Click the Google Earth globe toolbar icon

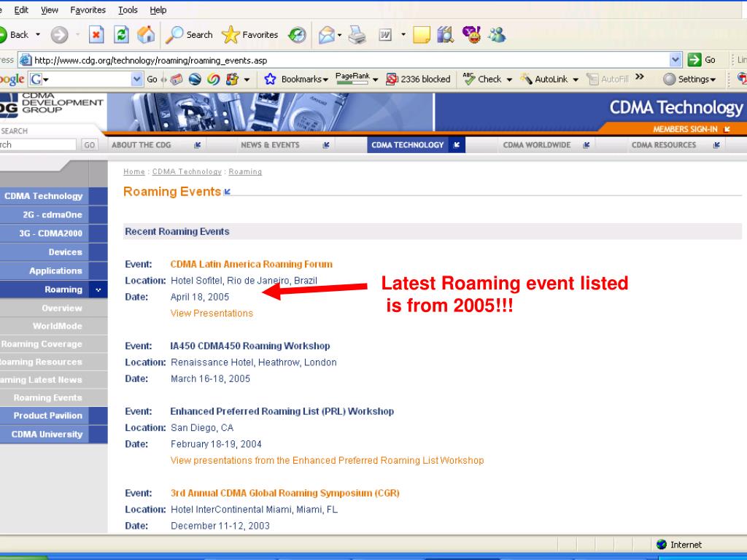194,79
